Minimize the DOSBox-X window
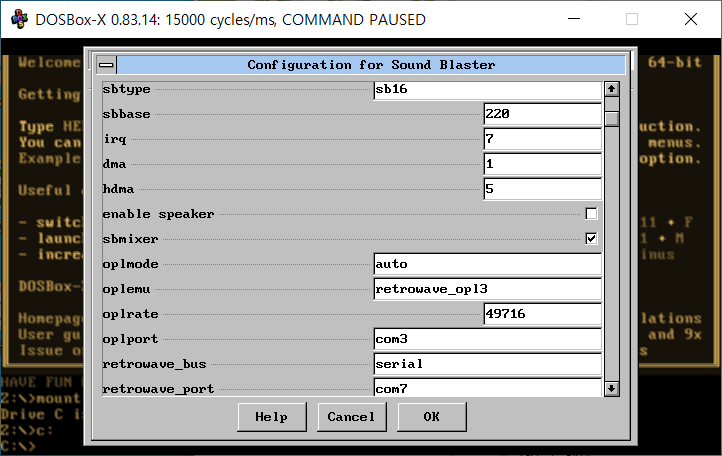The height and width of the screenshot is (456, 722). click(x=574, y=19)
